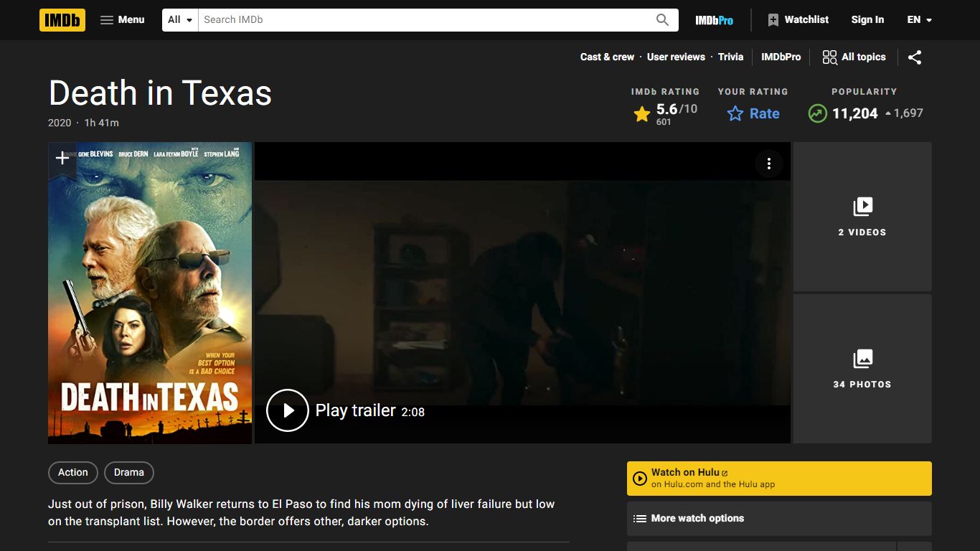Select the Sign In button
This screenshot has height=551, width=980.
867,20
